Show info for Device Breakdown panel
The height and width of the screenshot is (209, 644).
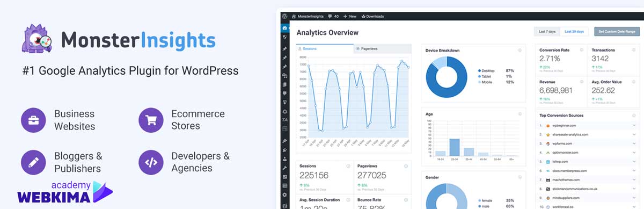(520, 50)
